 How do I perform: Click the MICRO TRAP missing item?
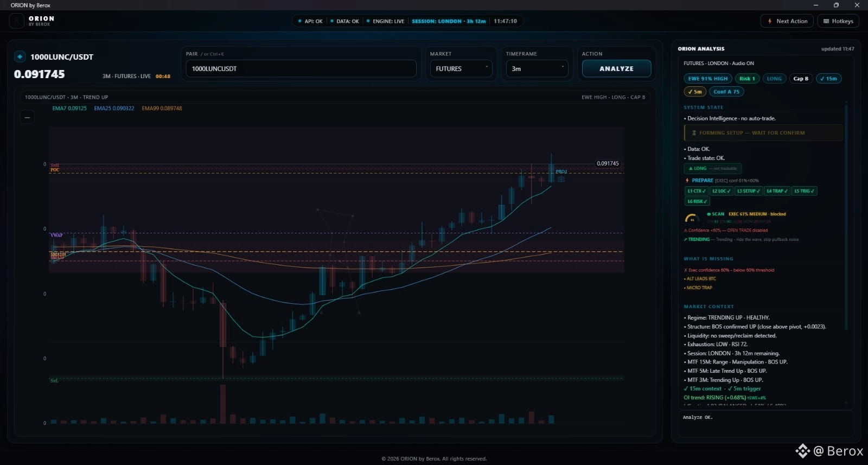pyautogui.click(x=698, y=288)
